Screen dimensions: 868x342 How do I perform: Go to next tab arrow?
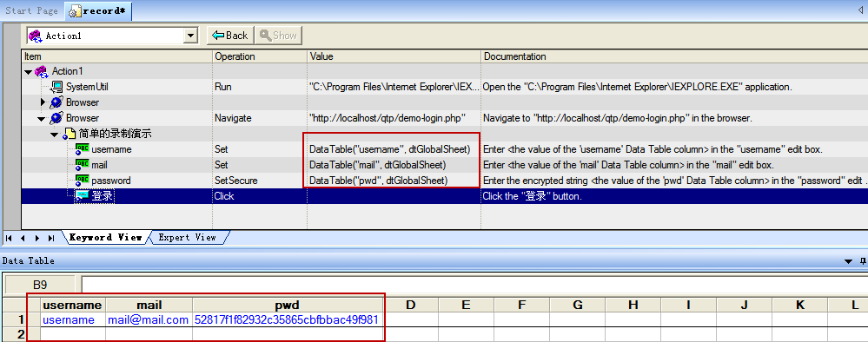[x=36, y=238]
